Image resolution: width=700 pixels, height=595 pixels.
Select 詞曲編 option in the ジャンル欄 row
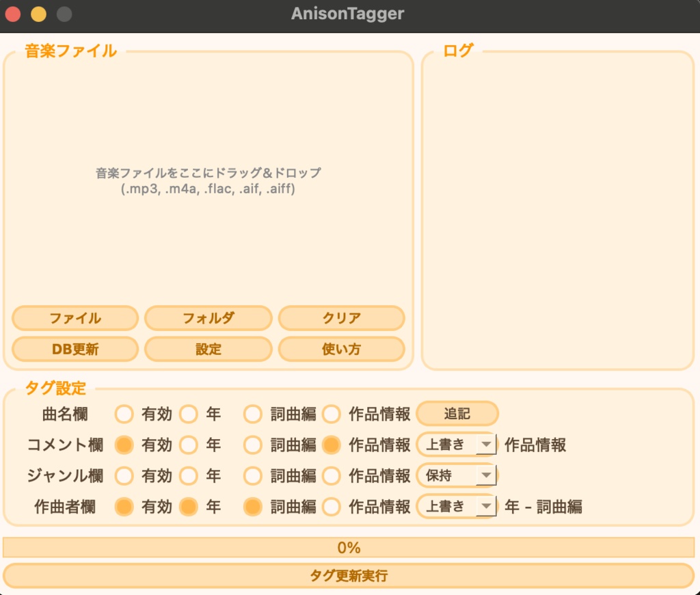252,475
